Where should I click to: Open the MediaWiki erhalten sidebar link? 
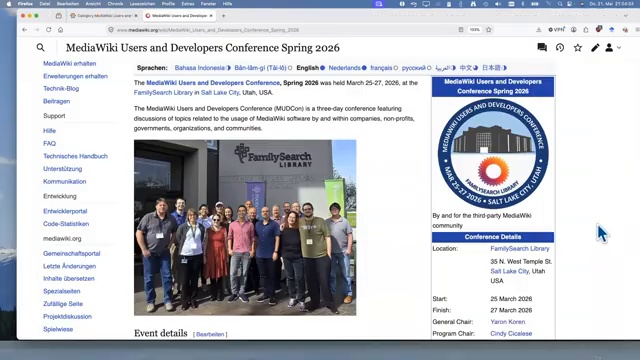[x=69, y=63]
